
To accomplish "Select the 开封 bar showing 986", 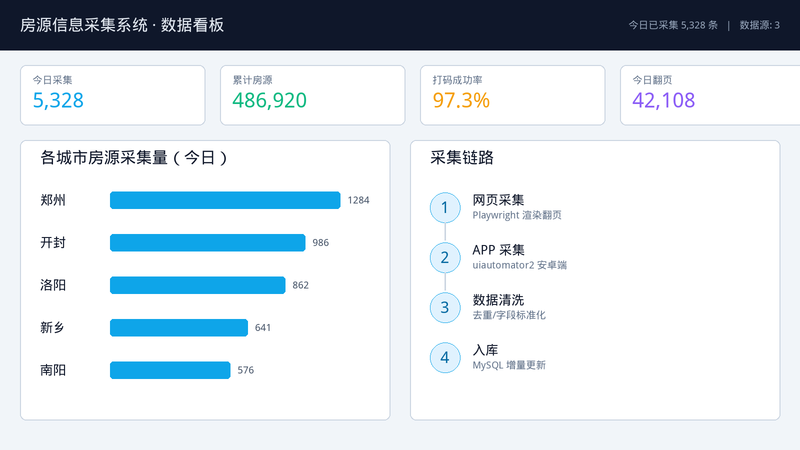I will (208, 242).
